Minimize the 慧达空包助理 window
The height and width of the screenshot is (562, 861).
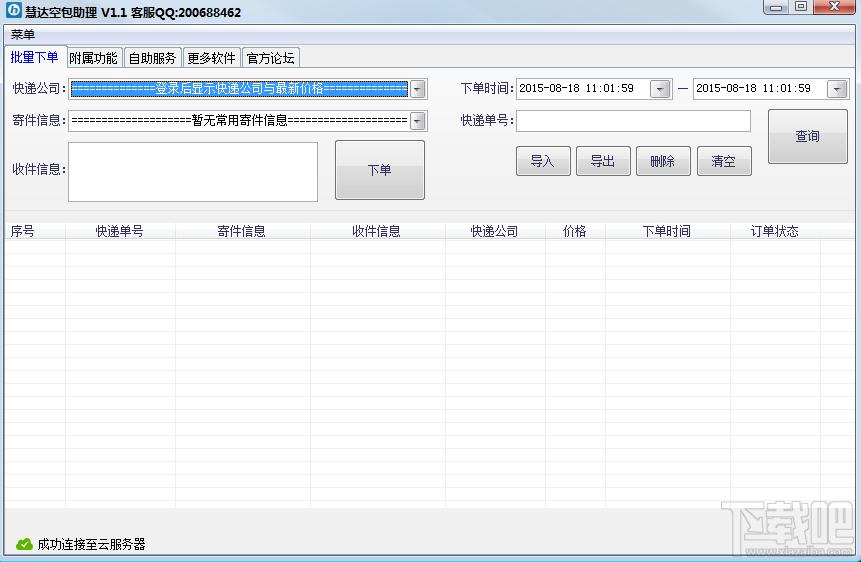click(776, 7)
